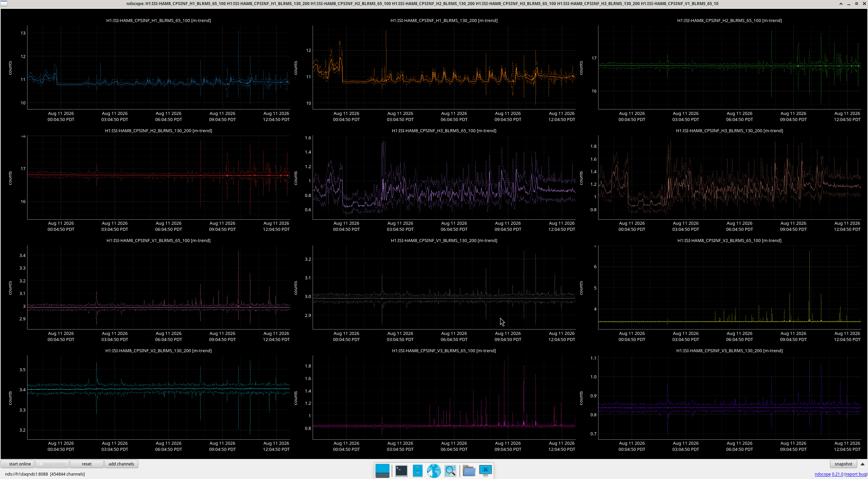The image size is (868, 479).
Task: Click the 13 y-axis value of H1_BLRMS_65_100 plot
Action: pos(23,33)
